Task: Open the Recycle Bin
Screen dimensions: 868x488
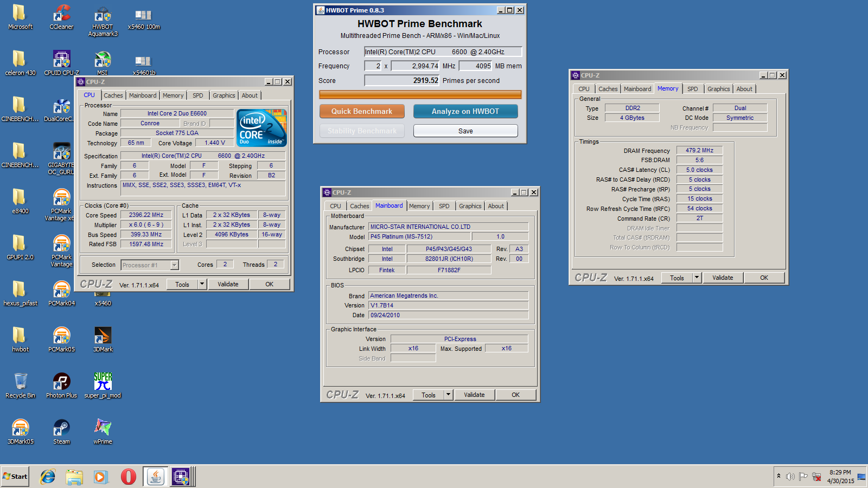Action: tap(20, 386)
